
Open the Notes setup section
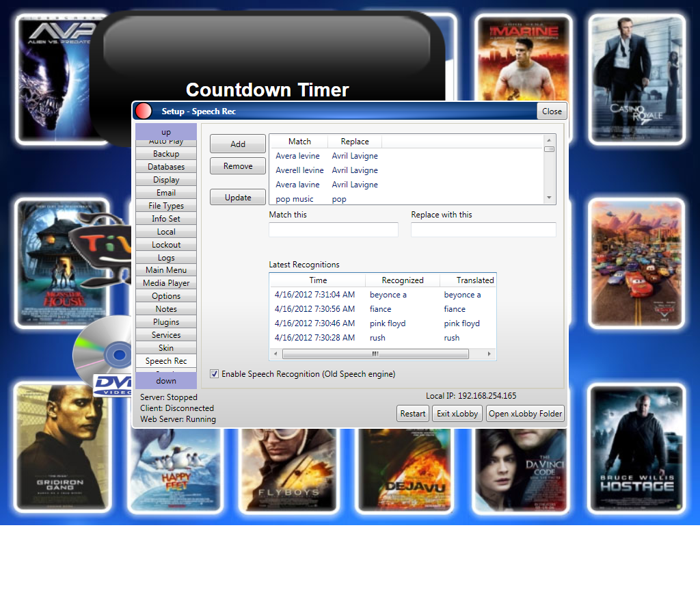(x=166, y=308)
